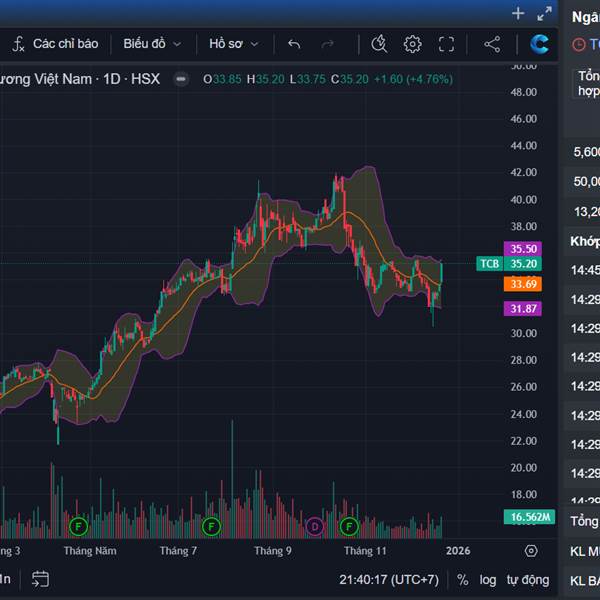Click the share chart icon
The width and height of the screenshot is (600, 600).
(x=492, y=44)
